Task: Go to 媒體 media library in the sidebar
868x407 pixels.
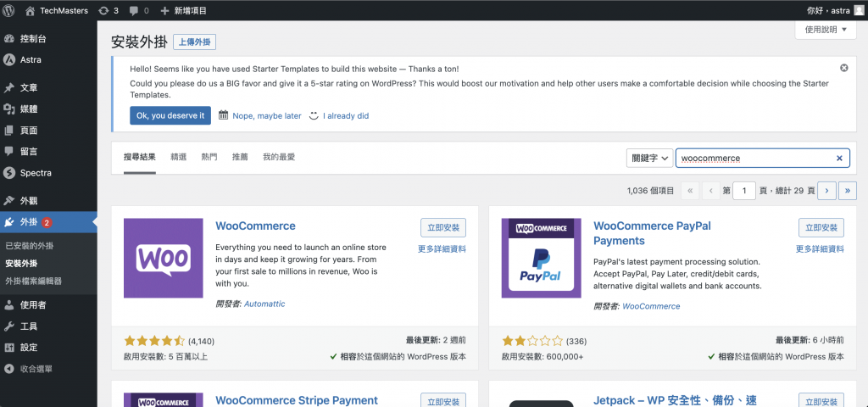Action: pyautogui.click(x=48, y=109)
